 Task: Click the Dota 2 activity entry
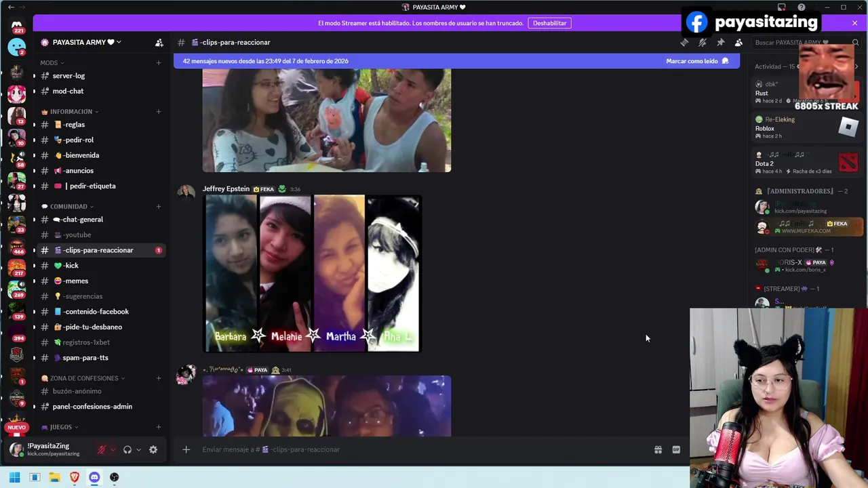click(x=807, y=163)
